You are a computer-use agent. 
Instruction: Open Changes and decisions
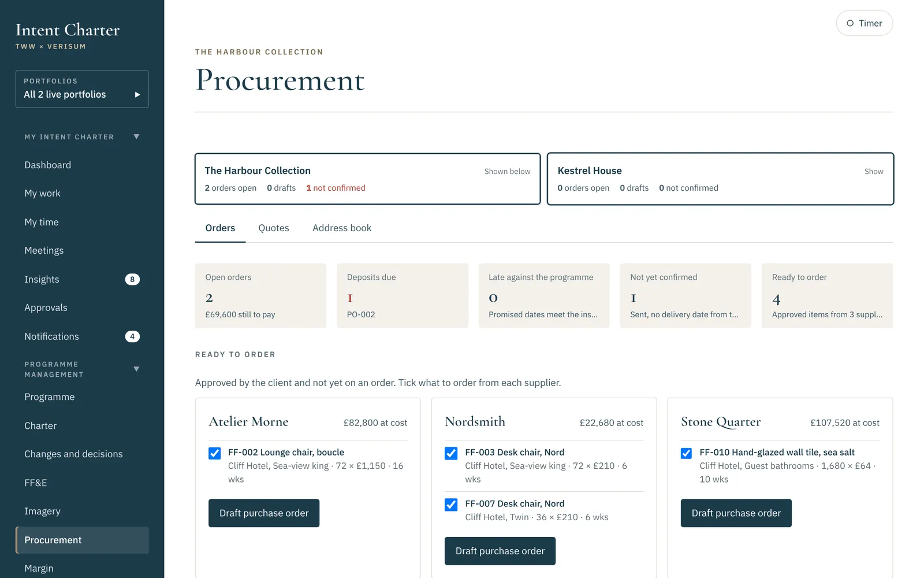[x=82, y=454]
